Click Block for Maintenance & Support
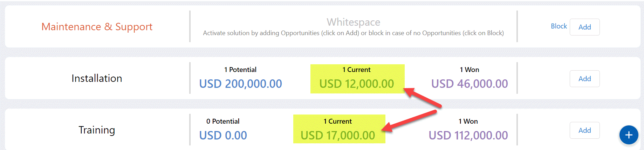The width and height of the screenshot is (644, 150). pyautogui.click(x=559, y=26)
